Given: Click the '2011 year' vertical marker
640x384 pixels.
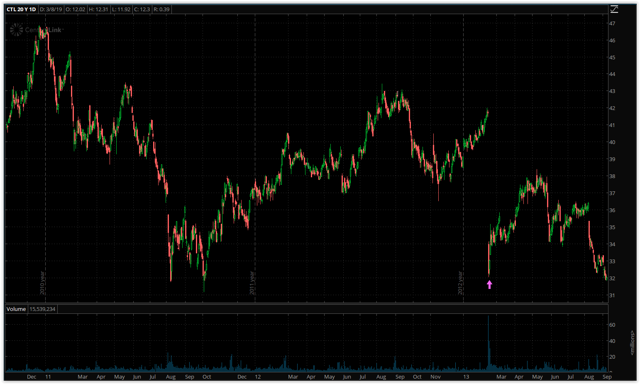Looking at the screenshot, I should coord(252,283).
